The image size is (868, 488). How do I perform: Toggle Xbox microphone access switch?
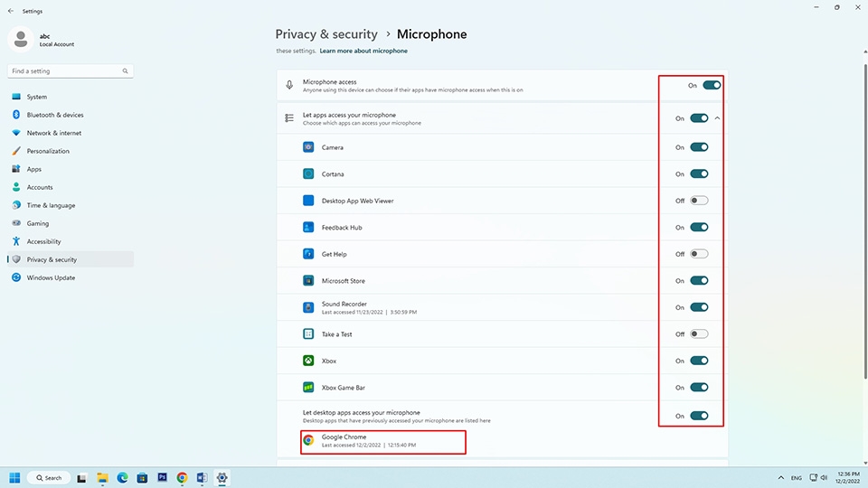click(699, 361)
